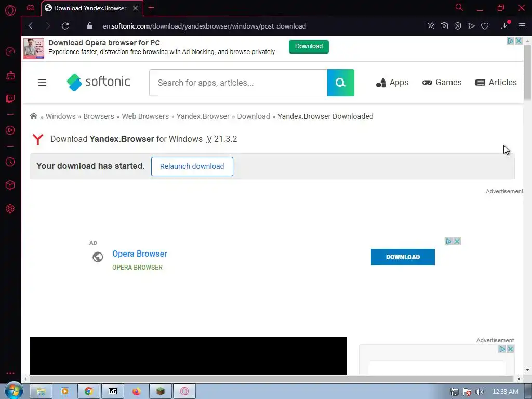Open Yandex.Browser breadcrumb link
This screenshot has width=532, height=399.
pos(203,116)
